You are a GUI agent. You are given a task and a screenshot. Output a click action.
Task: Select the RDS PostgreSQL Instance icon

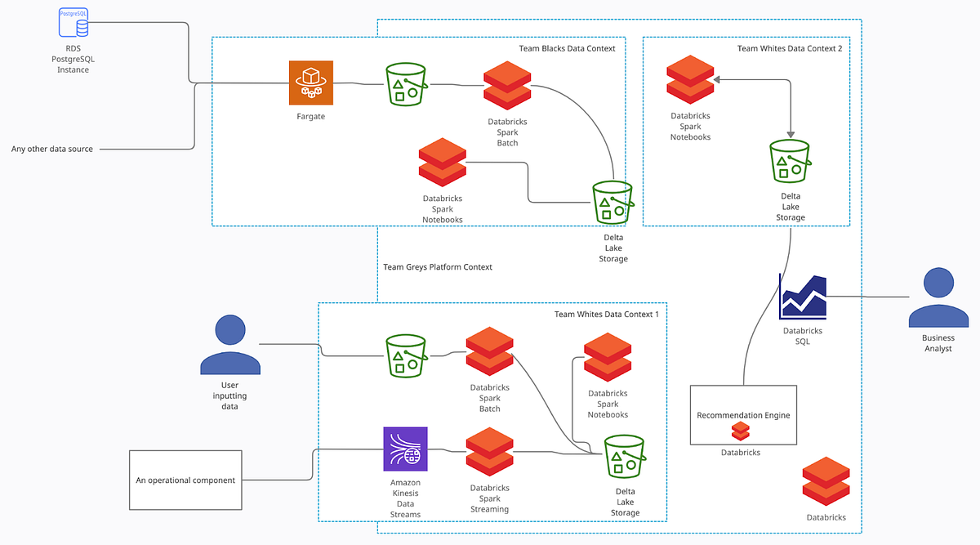(73, 23)
